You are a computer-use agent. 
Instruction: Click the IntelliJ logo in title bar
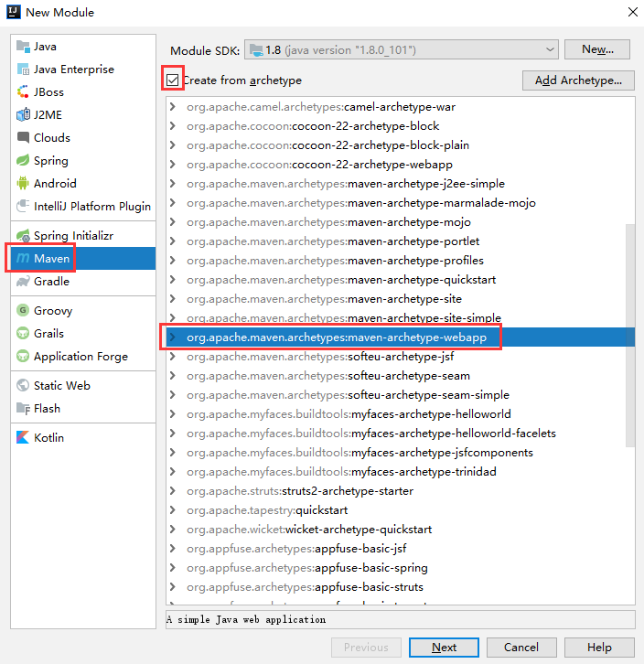[x=13, y=12]
